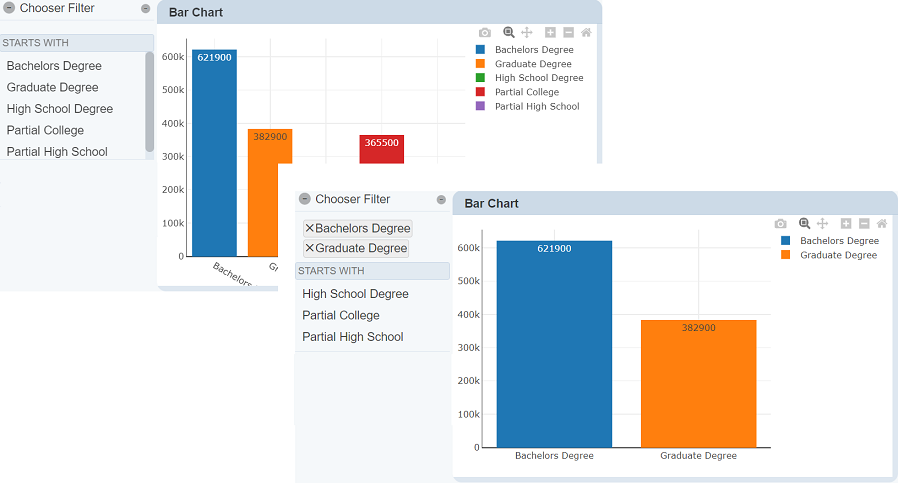This screenshot has height=483, width=898.
Task: Click the camera download icon on the filtered two-bar chart
Action: [781, 224]
